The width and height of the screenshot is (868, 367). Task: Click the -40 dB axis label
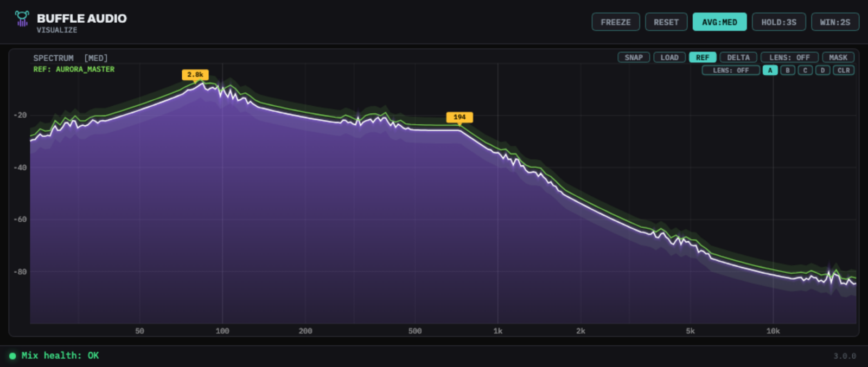[21, 168]
